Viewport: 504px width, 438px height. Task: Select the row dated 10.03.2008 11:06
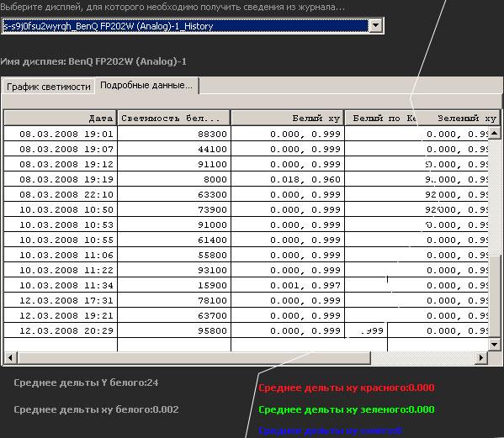pos(246,255)
